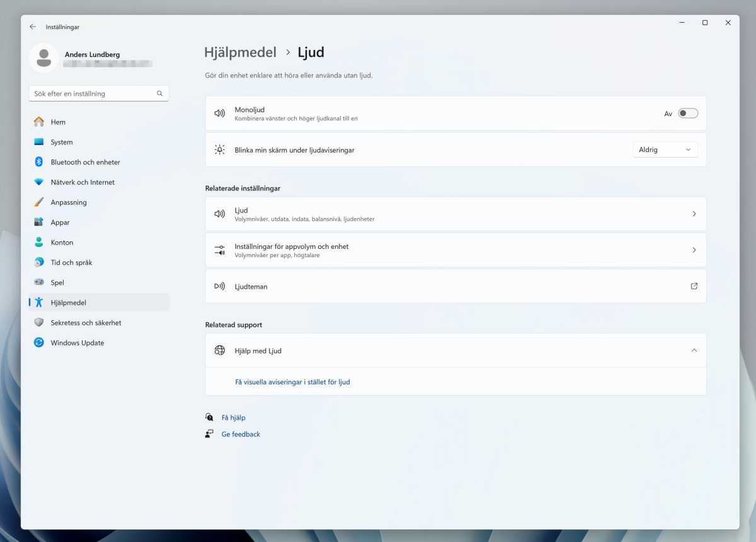This screenshot has width=756, height=542.
Task: Click the Sök efter en inställning field
Action: point(91,93)
